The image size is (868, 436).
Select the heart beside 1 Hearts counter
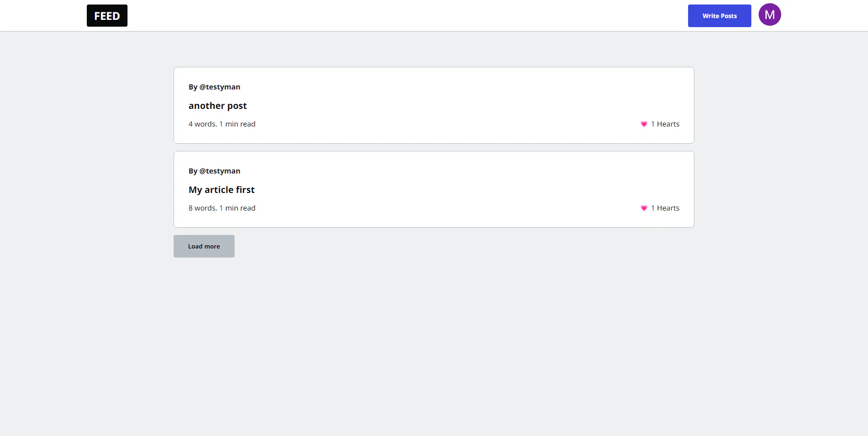click(x=644, y=124)
